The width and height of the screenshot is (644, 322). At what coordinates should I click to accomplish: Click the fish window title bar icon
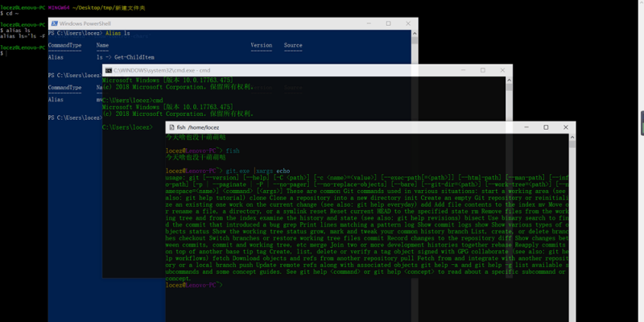pyautogui.click(x=171, y=127)
